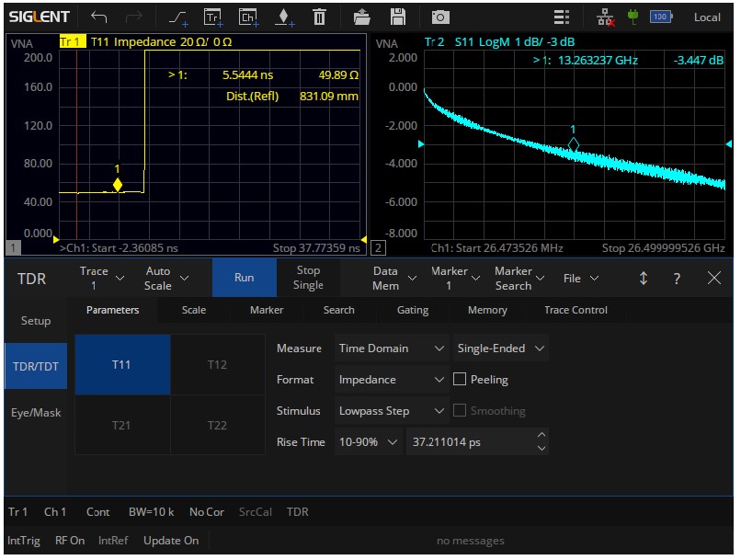Click the undo arrow in the top toolbar
741x560 pixels.
point(99,17)
